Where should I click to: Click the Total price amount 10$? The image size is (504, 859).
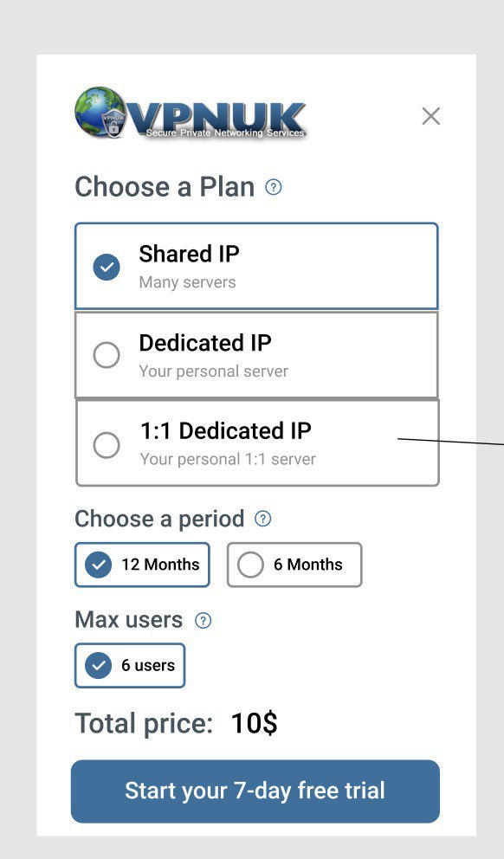coord(255,723)
